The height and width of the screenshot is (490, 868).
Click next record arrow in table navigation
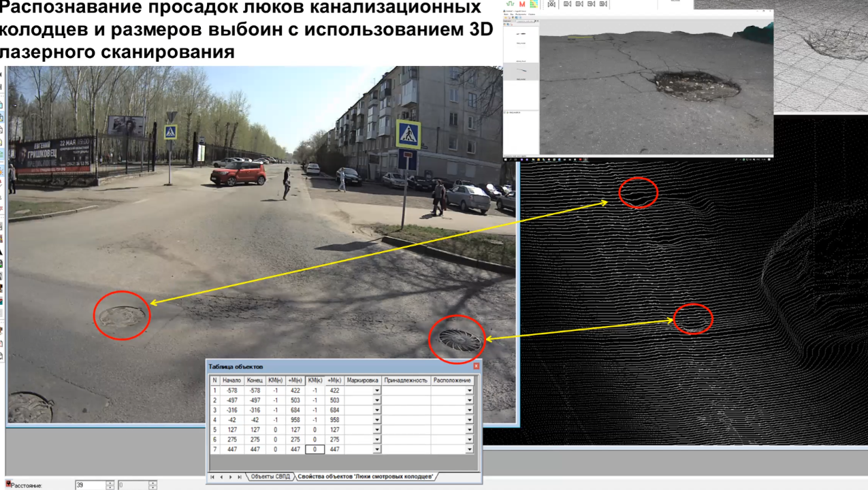[x=231, y=477]
